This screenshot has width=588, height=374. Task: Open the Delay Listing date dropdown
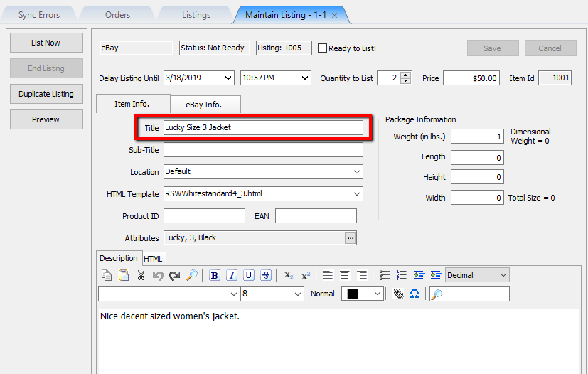tap(228, 78)
